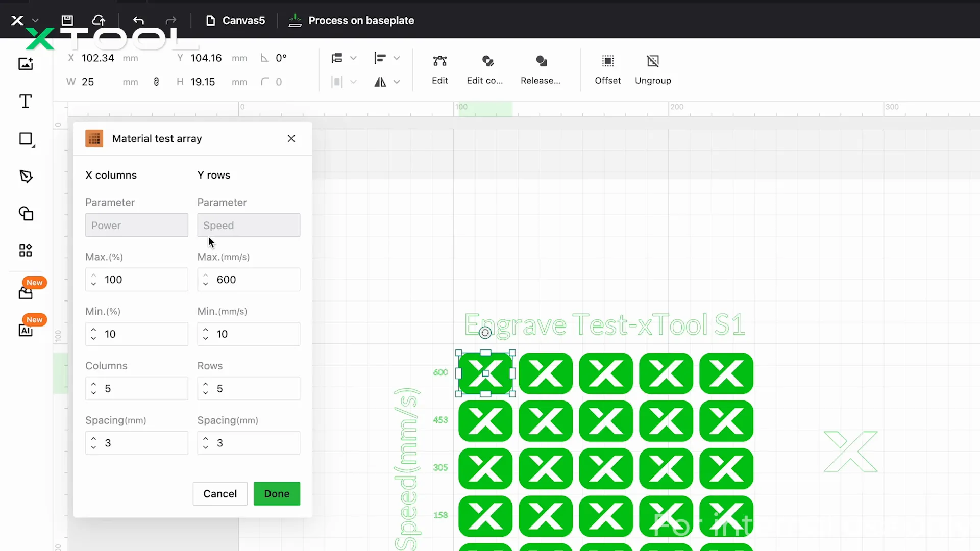Click the Ungroup tool

tap(653, 69)
